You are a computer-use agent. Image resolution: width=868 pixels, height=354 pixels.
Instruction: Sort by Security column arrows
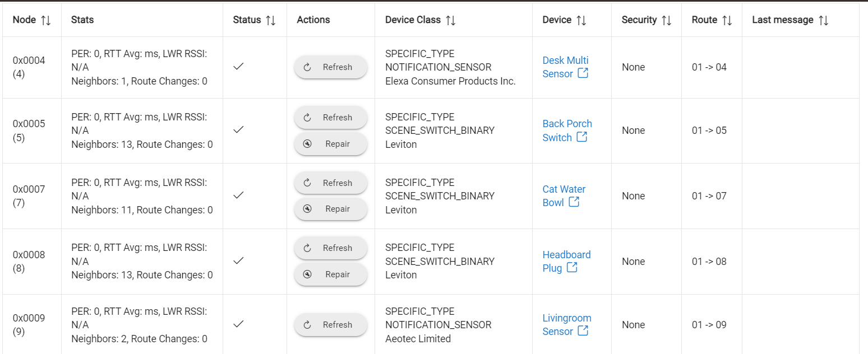coord(667,20)
